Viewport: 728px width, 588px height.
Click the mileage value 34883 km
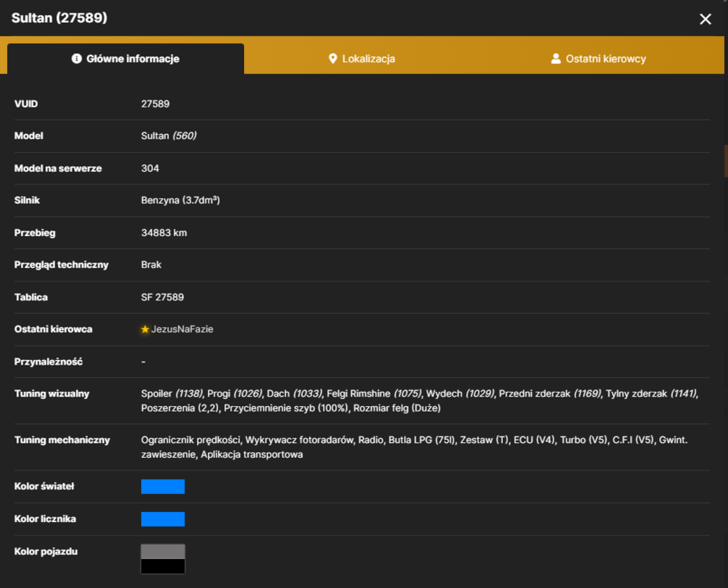[x=164, y=233]
